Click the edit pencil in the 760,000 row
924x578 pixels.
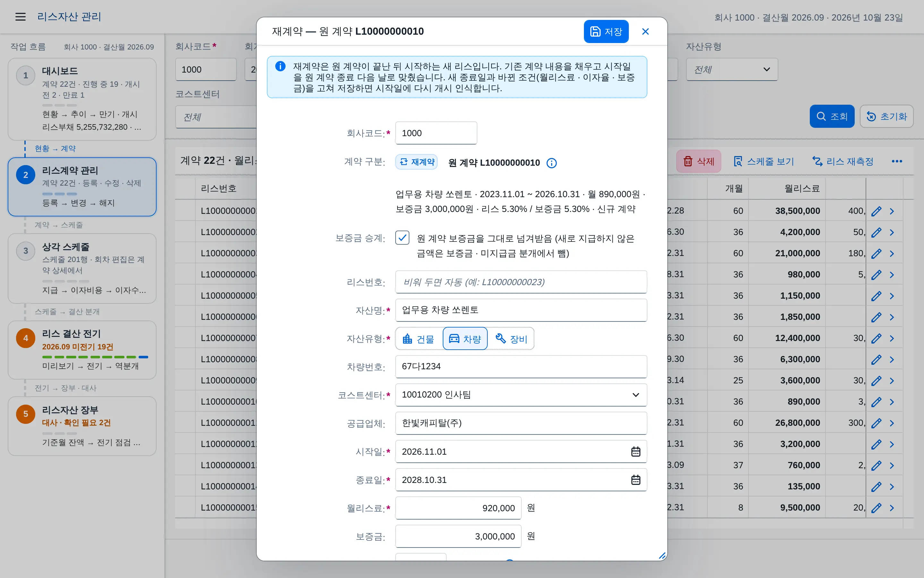click(876, 465)
